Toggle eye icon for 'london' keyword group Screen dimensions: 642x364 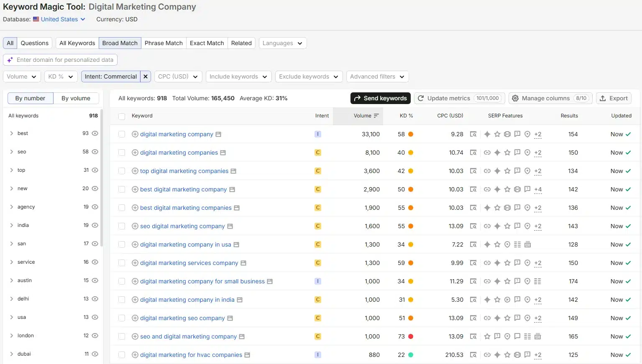tap(95, 336)
